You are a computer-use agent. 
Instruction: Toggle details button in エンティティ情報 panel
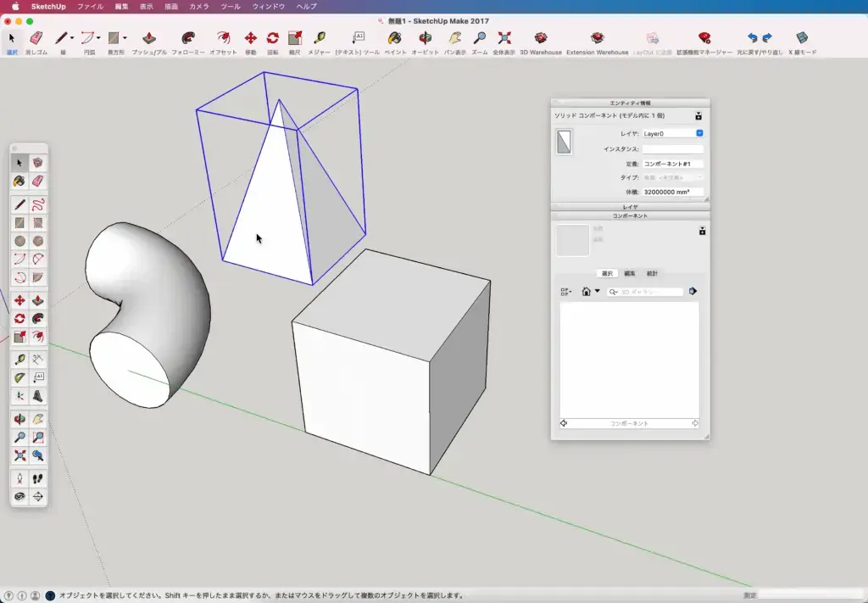coord(698,115)
